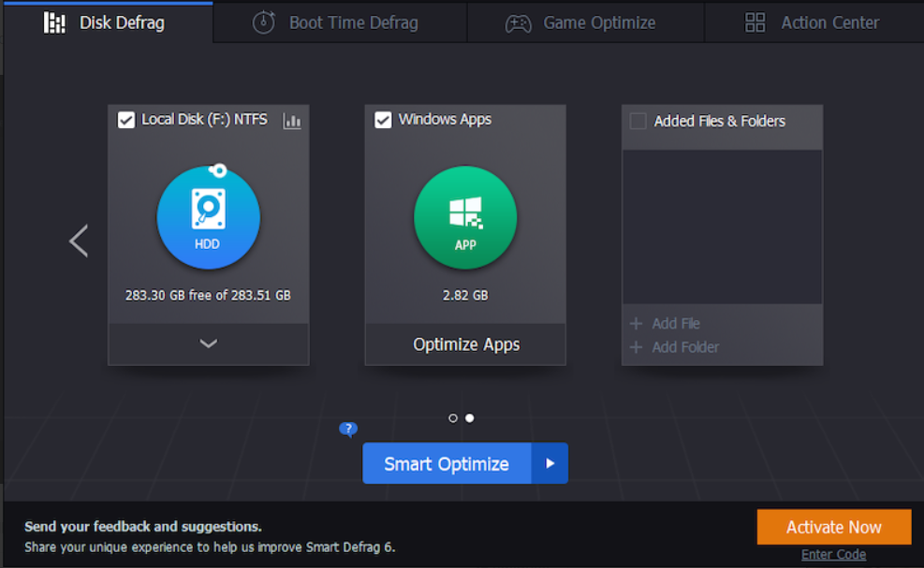Uncheck the Windows Apps checkbox

[383, 120]
